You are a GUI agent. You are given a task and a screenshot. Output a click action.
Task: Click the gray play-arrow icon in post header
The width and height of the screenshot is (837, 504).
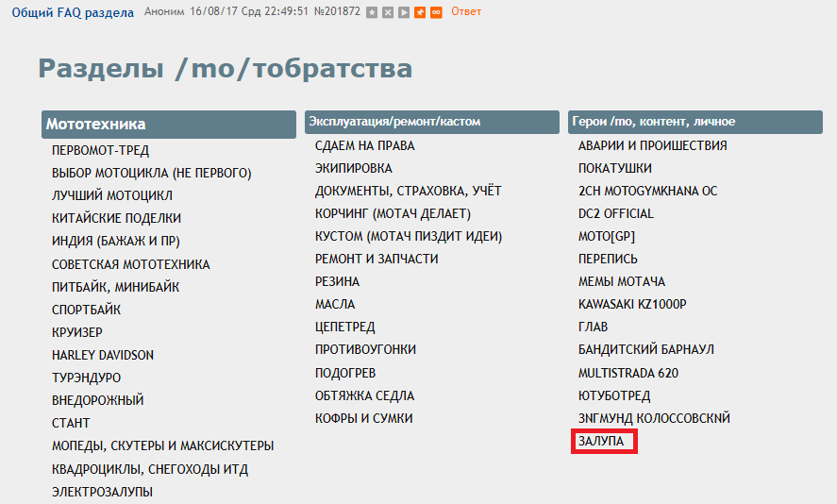(x=404, y=12)
